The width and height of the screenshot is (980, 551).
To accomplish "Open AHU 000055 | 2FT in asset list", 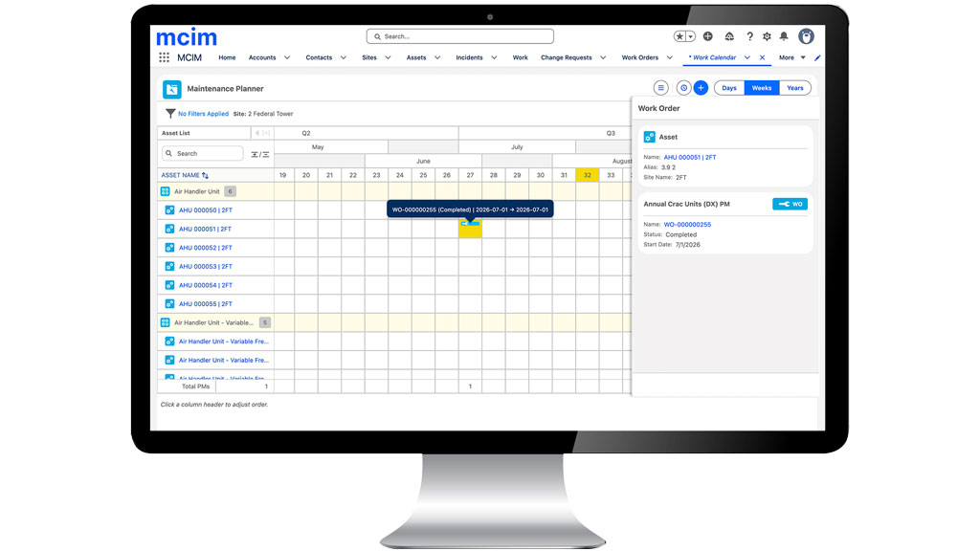I will click(x=205, y=304).
